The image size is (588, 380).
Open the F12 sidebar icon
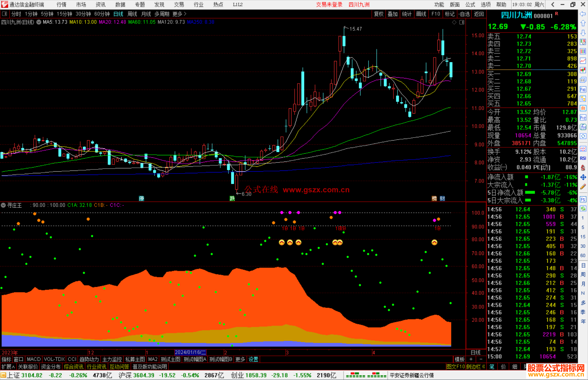(x=583, y=118)
